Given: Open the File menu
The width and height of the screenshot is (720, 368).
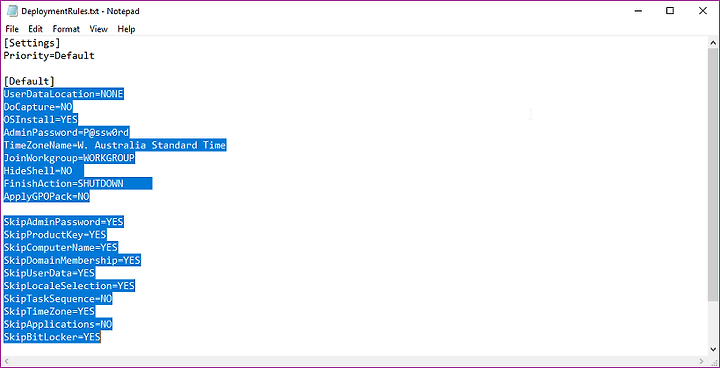Looking at the screenshot, I should [x=12, y=29].
